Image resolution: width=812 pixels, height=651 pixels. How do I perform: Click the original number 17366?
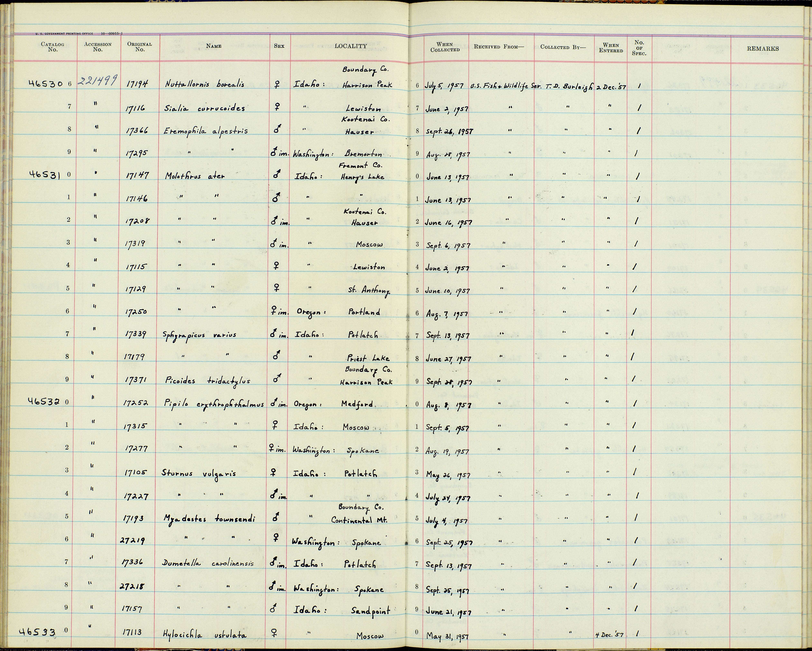136,131
